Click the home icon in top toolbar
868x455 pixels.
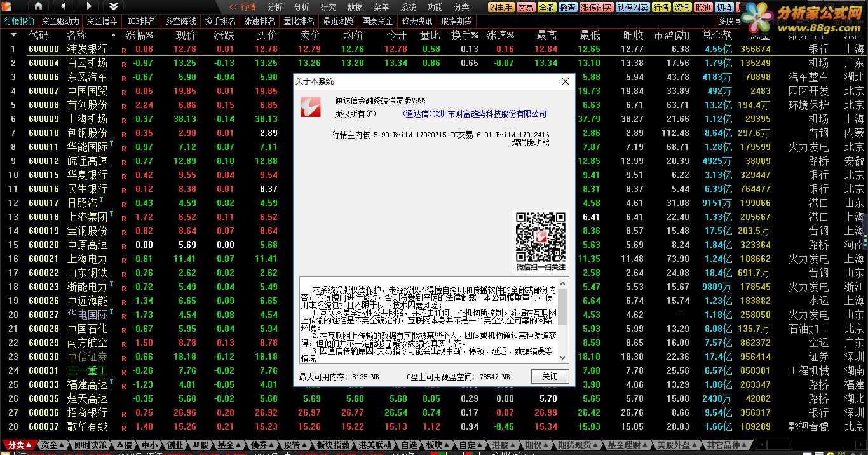pos(38,6)
